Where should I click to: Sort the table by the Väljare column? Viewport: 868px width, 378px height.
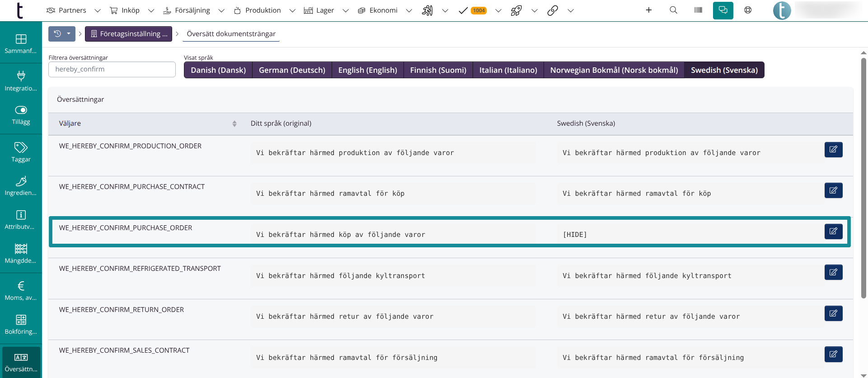coord(234,123)
